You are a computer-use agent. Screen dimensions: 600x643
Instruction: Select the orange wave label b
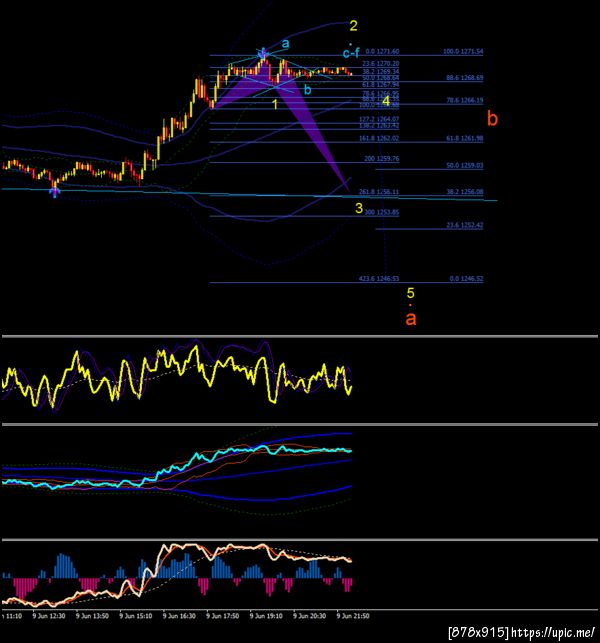[492, 119]
